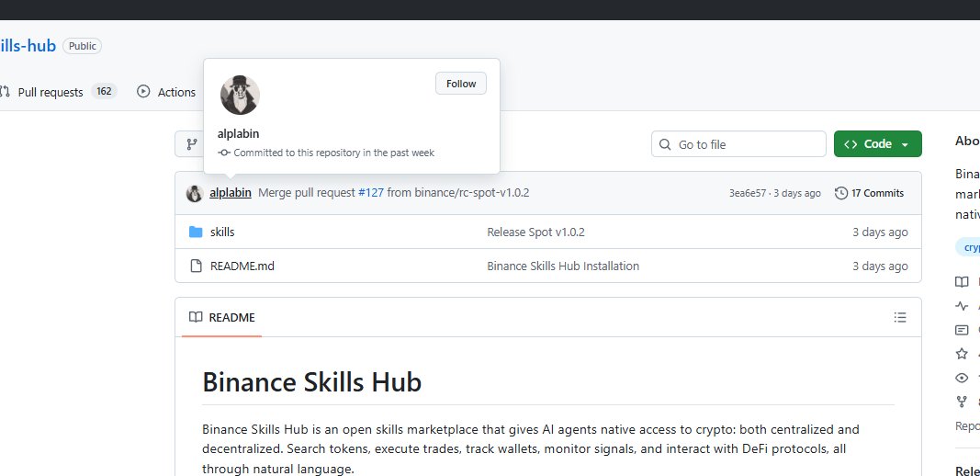Click the magnifier icon in Go to file
Screen dimensions: 980x476
(665, 144)
